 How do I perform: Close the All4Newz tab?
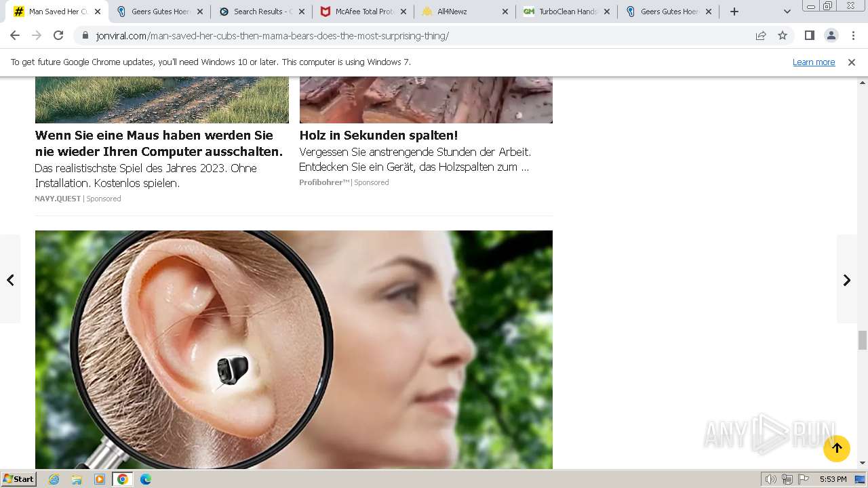coord(505,12)
